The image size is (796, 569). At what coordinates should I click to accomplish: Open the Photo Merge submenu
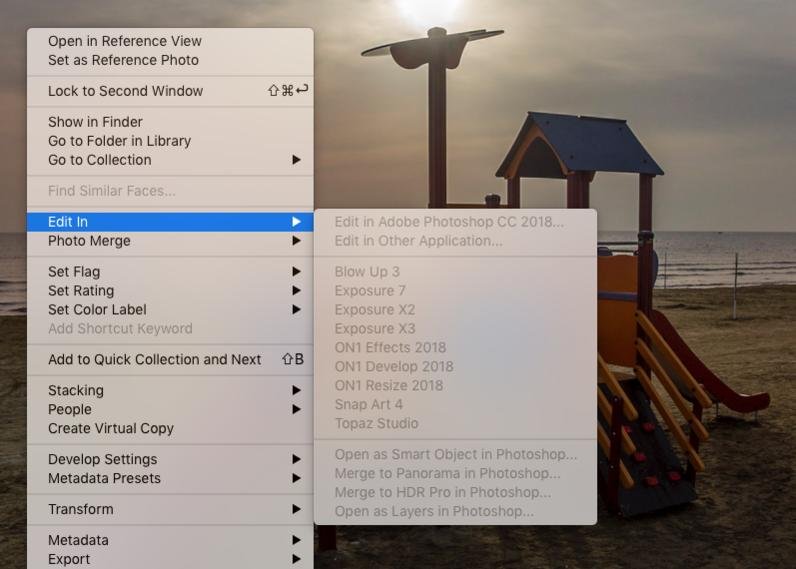(x=89, y=241)
